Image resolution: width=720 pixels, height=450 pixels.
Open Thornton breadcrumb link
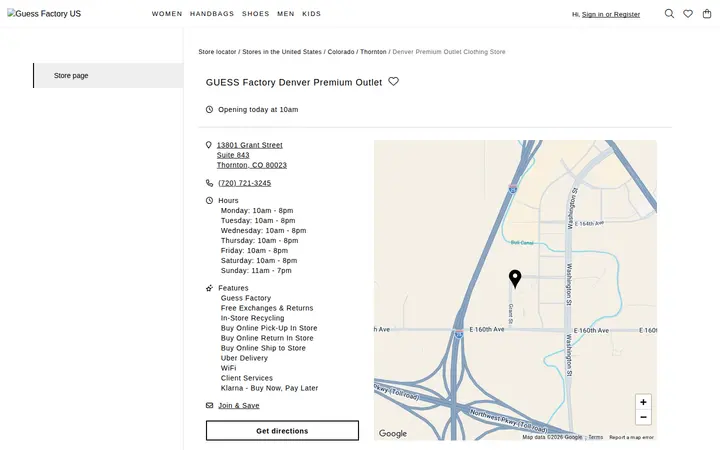coord(373,52)
